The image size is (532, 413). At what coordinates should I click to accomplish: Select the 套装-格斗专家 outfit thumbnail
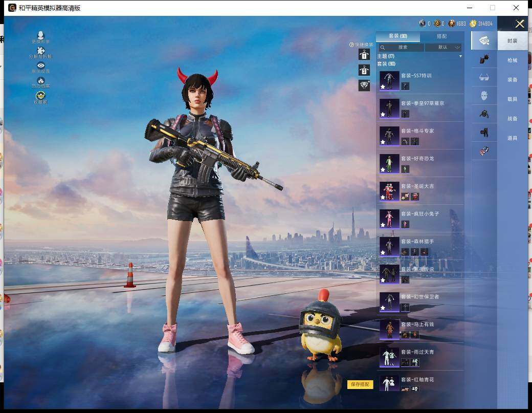[x=389, y=136]
